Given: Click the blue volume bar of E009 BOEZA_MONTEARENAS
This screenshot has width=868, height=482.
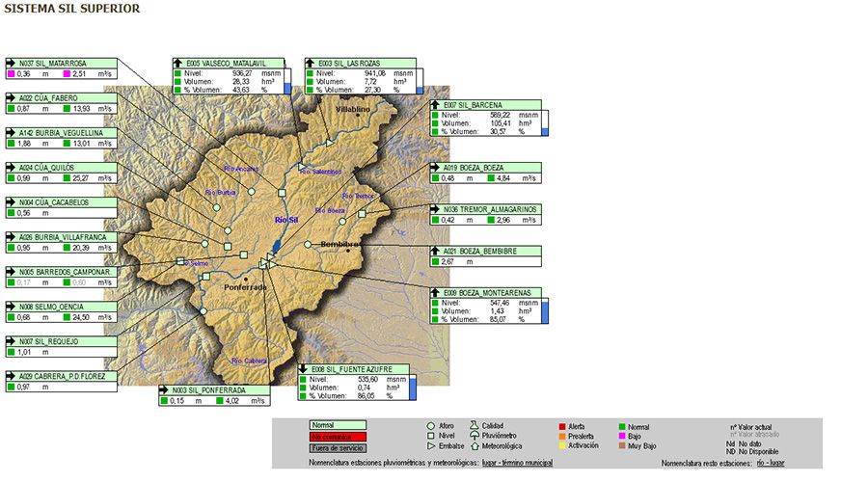Looking at the screenshot, I should 544,311.
